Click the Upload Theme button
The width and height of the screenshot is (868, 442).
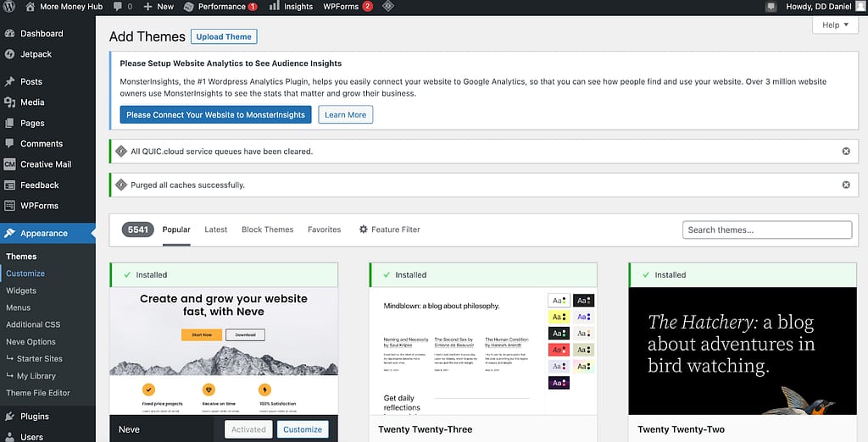click(224, 36)
